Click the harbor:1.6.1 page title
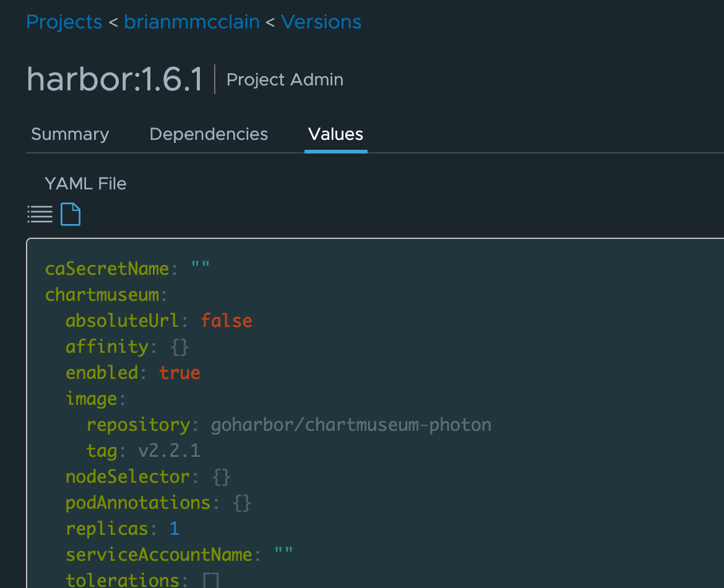The image size is (724, 588). [x=114, y=80]
